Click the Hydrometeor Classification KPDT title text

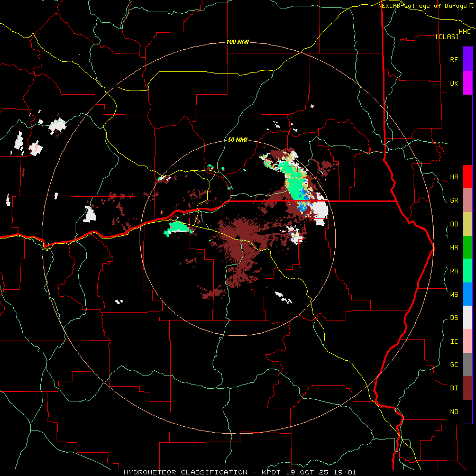[240, 472]
